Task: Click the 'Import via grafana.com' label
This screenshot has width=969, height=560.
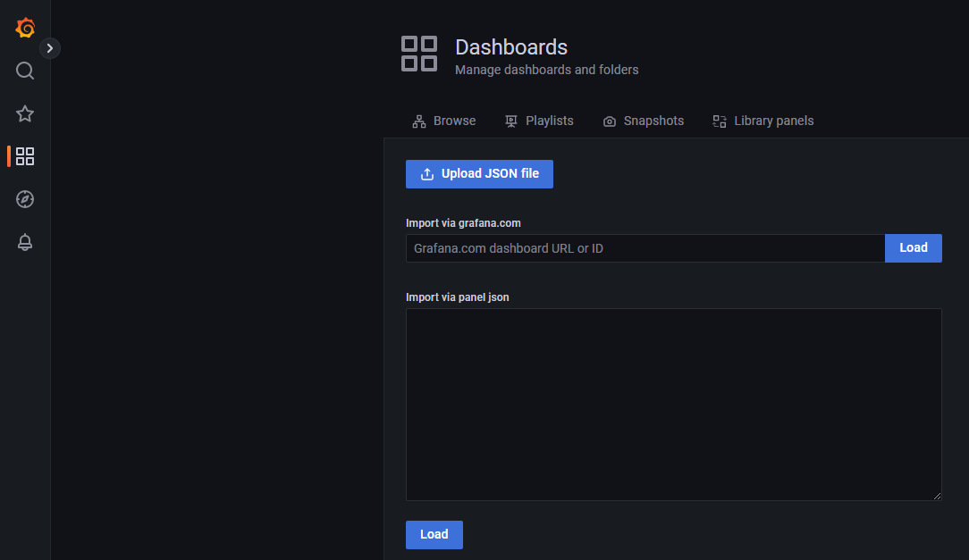Action: click(463, 223)
